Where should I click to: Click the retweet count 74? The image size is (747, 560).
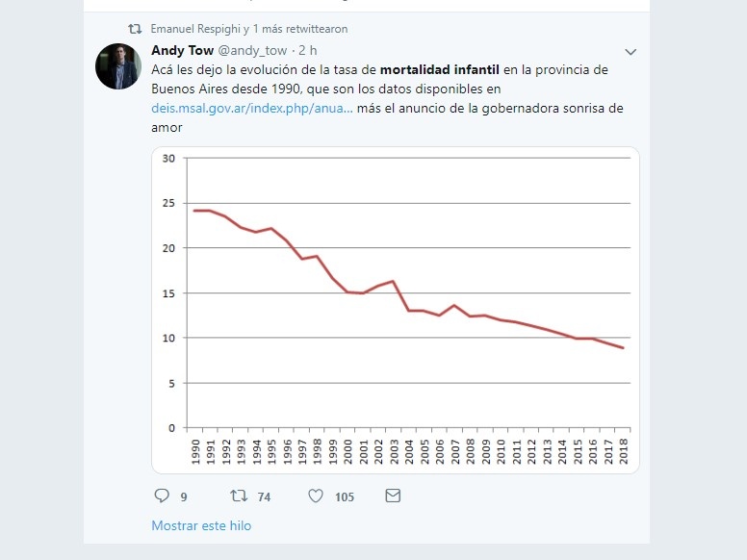click(264, 497)
